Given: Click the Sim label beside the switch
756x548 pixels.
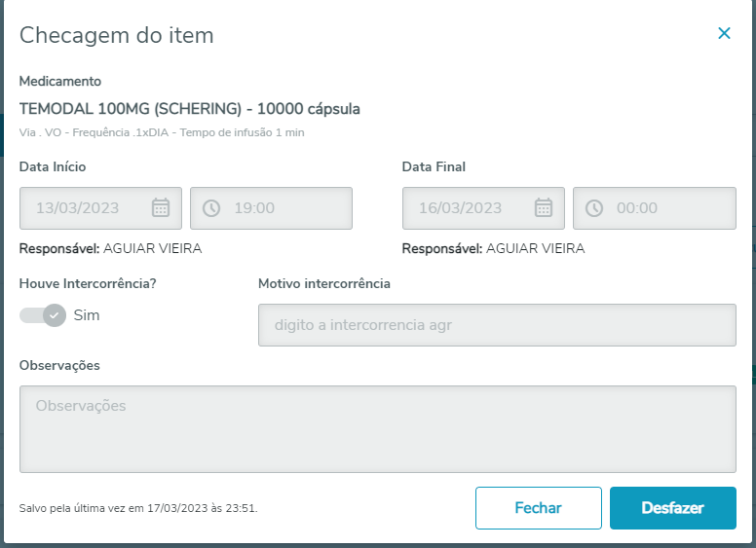Looking at the screenshot, I should coord(87,315).
